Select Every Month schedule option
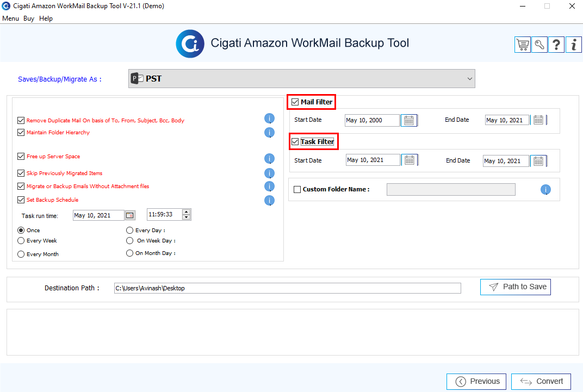Viewport: 583px width, 392px height. pyautogui.click(x=21, y=254)
